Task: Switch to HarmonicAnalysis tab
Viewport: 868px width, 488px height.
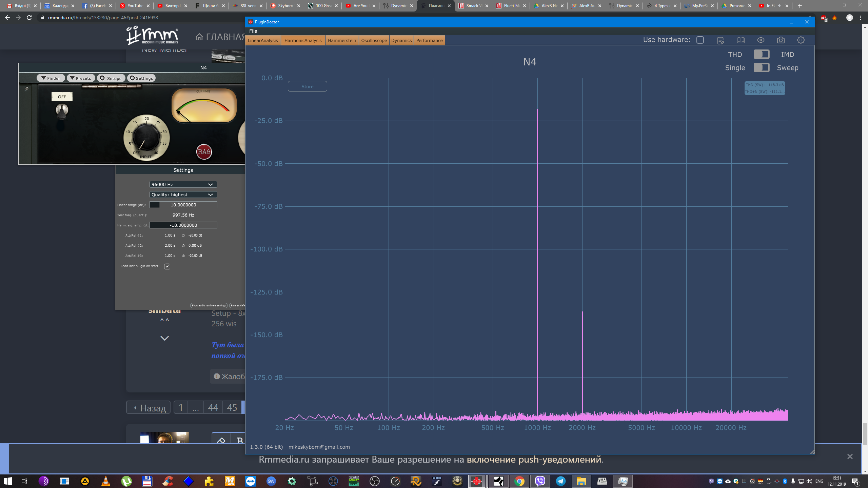Action: 303,40
